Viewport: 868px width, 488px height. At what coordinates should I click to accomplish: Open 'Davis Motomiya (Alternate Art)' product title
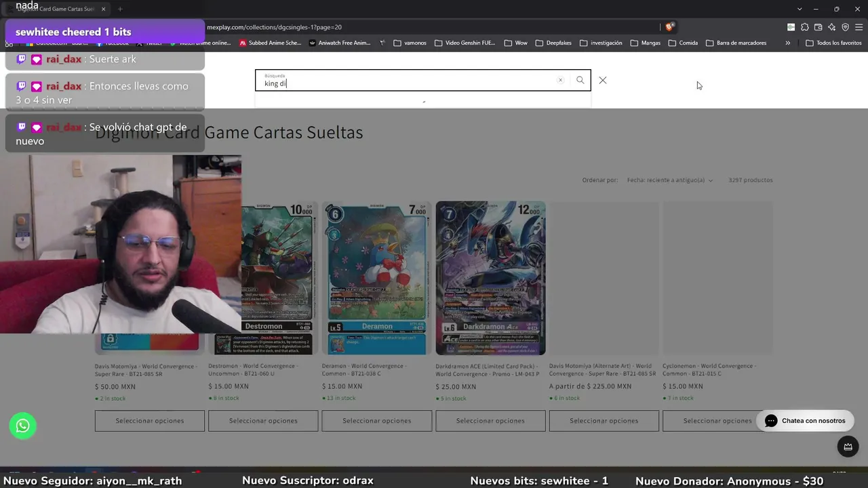pos(603,369)
